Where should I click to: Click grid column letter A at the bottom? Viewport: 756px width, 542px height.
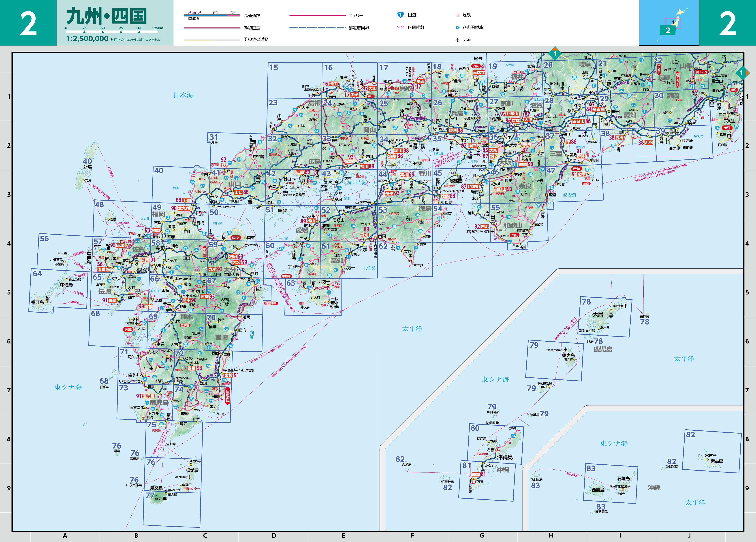point(65,535)
